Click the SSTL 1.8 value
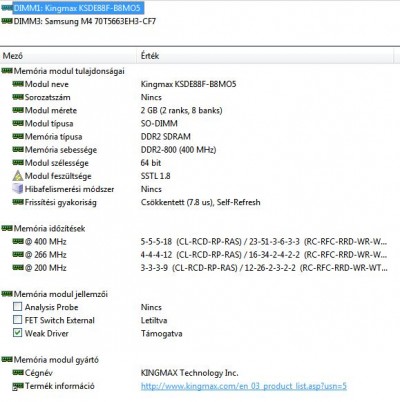The width and height of the screenshot is (400, 402). point(155,176)
